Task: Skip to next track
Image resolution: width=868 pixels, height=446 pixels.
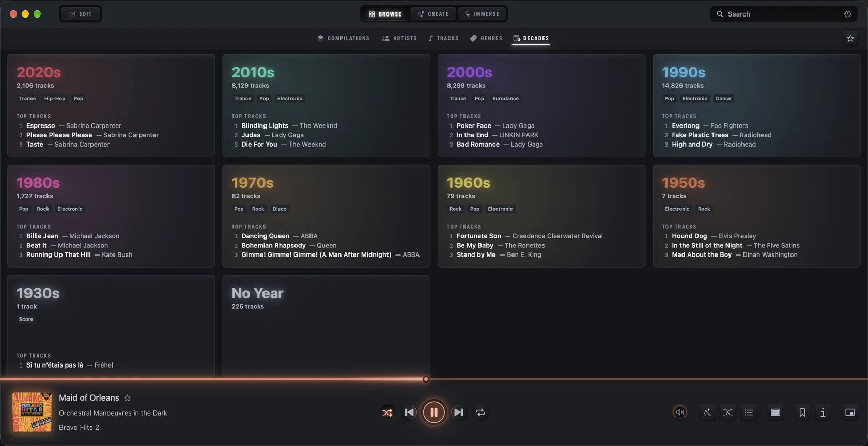Action: click(x=458, y=412)
